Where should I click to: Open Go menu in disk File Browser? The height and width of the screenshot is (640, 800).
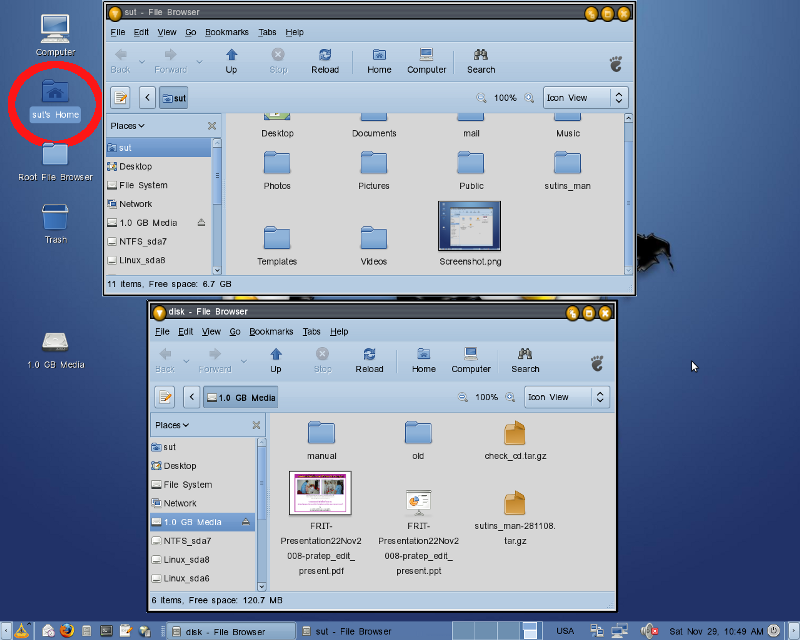pyautogui.click(x=235, y=332)
